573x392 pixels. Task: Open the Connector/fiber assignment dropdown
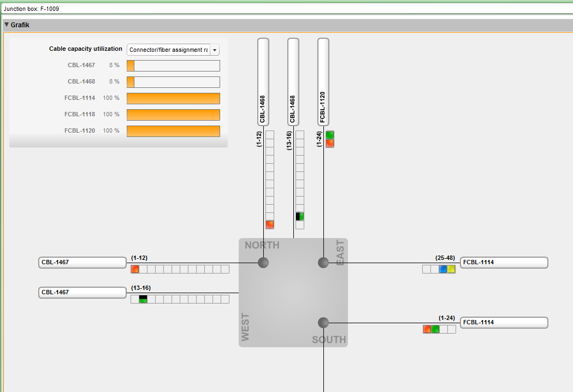215,50
